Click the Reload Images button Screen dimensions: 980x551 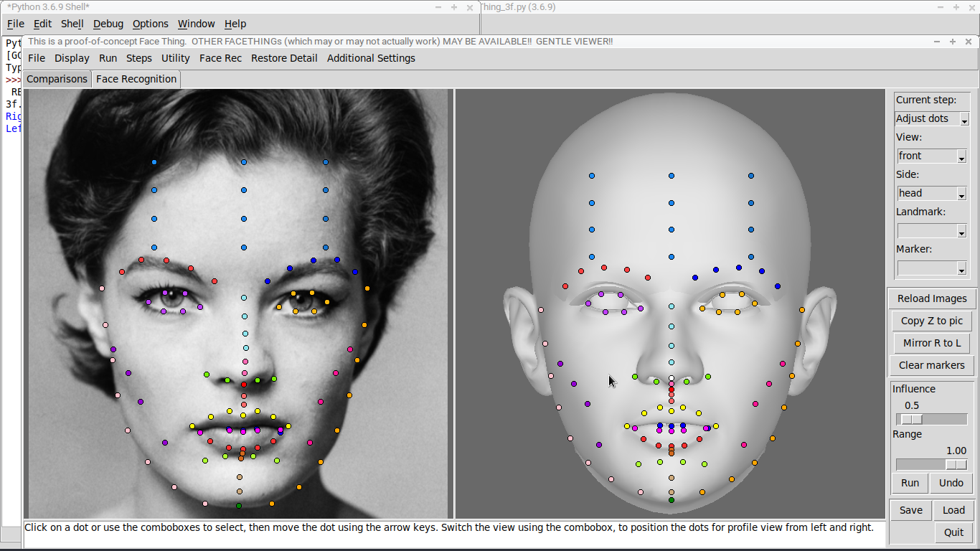point(932,298)
